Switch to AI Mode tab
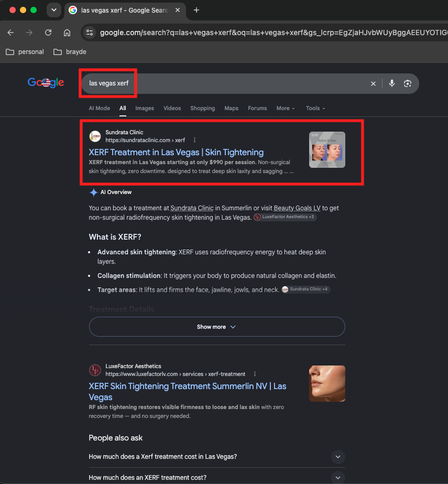The image size is (448, 484). click(x=100, y=109)
